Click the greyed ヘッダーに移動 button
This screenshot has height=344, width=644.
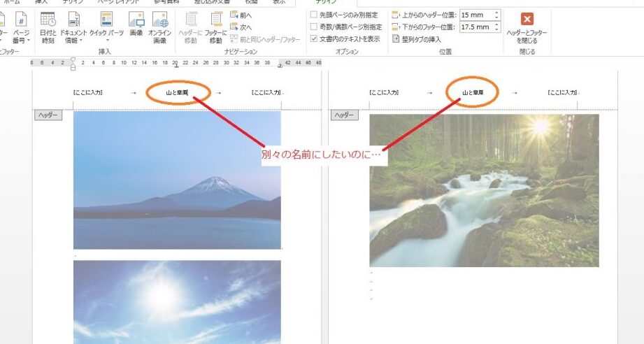[191, 28]
